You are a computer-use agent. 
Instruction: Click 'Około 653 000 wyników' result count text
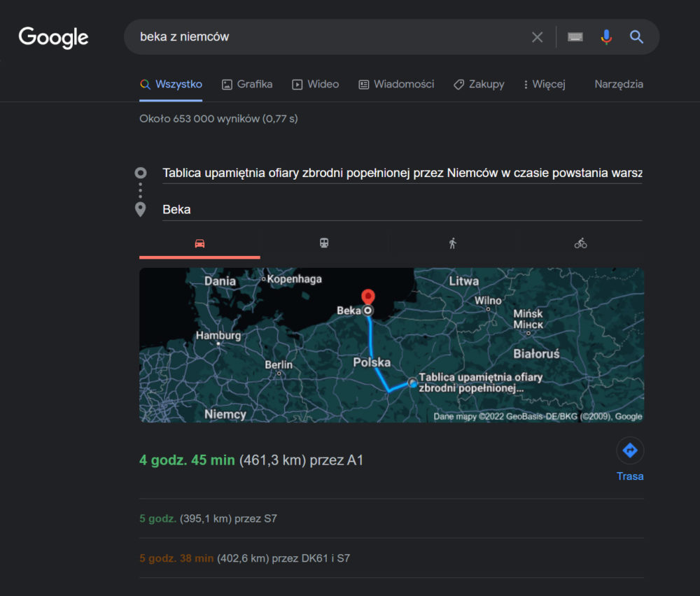coord(218,119)
